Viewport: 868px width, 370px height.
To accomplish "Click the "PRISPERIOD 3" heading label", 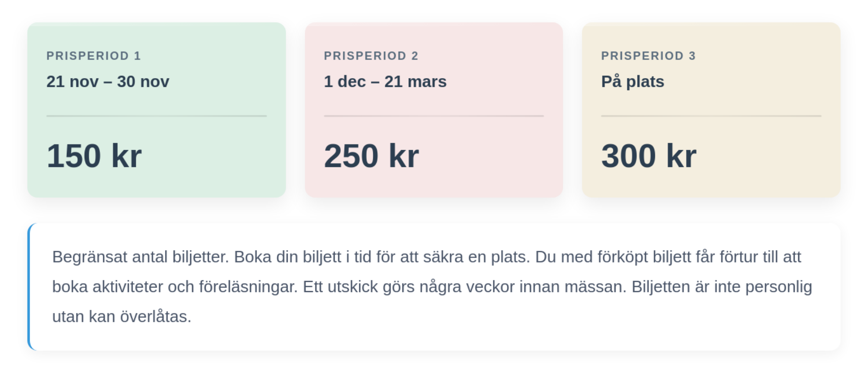I will 648,56.
